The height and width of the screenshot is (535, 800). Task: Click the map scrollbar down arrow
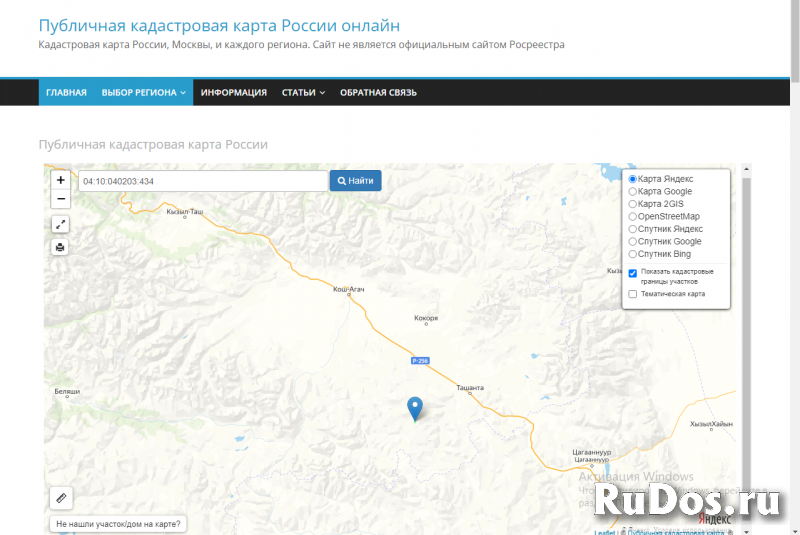tap(746, 531)
